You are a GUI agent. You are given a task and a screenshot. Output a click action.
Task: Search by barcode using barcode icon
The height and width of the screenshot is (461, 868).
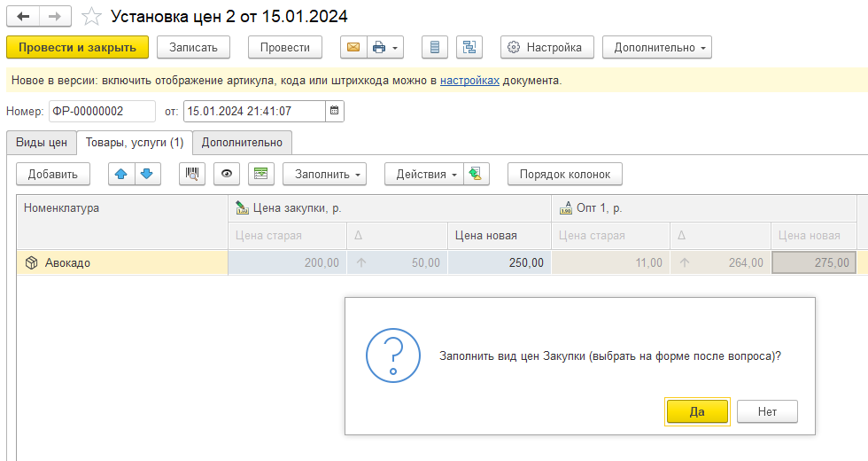192,174
